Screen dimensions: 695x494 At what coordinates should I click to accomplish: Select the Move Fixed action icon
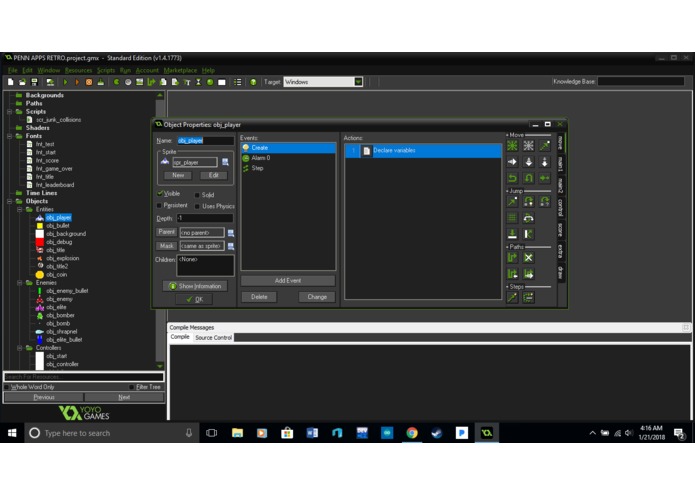click(x=512, y=146)
